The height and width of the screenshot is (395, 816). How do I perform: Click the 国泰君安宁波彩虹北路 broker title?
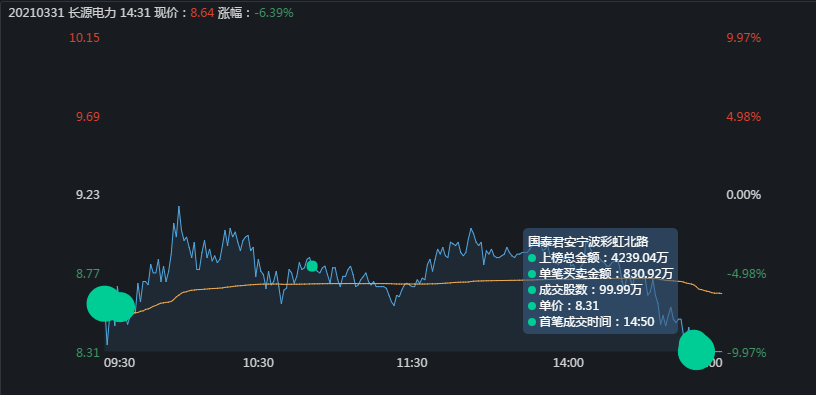(588, 241)
